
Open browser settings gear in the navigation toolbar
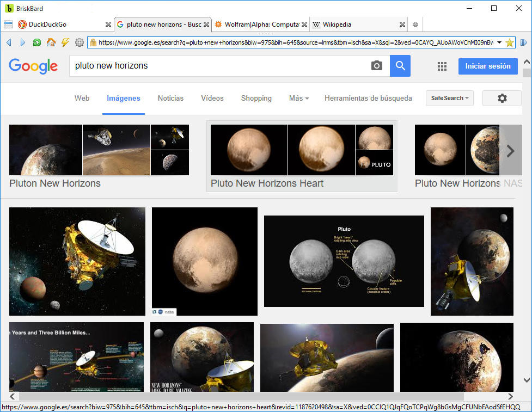(80, 42)
